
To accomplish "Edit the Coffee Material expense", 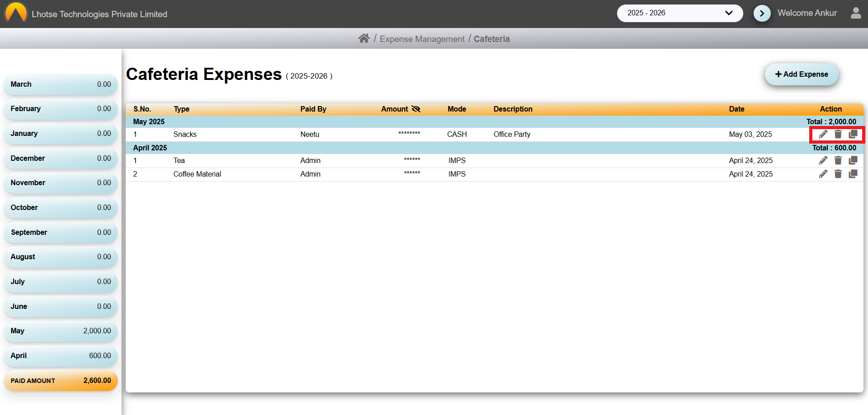I will click(823, 174).
